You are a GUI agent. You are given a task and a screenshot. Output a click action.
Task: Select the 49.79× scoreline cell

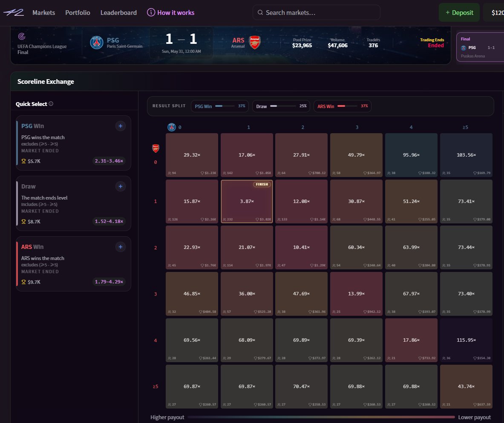[357, 155]
